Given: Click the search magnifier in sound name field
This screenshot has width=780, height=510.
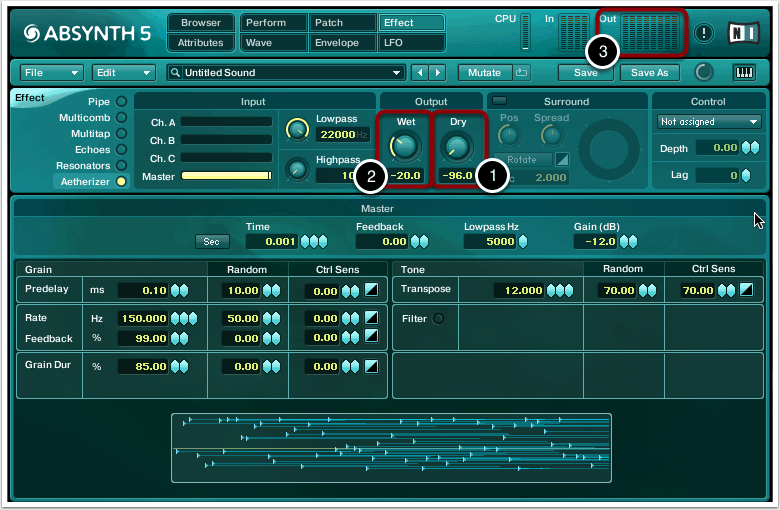Looking at the screenshot, I should coord(176,73).
